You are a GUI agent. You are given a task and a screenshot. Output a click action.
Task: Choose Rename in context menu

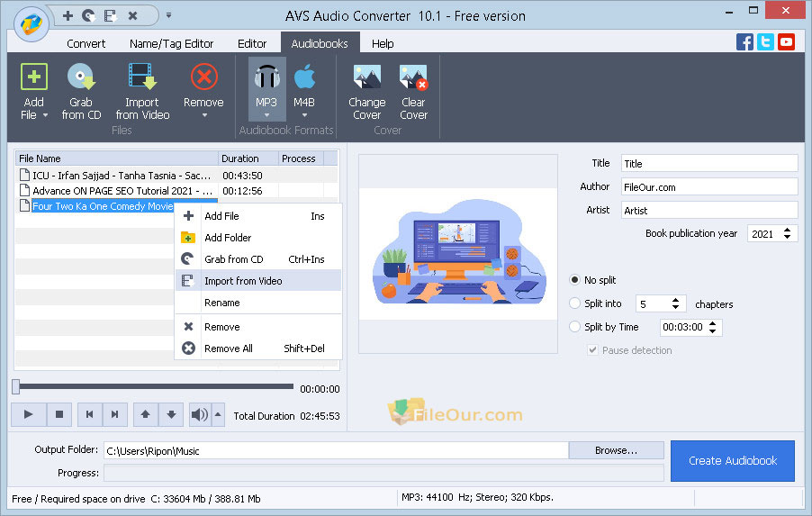pyautogui.click(x=258, y=303)
